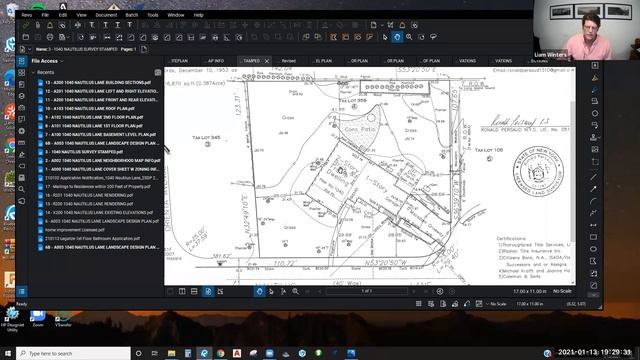Select the line tool in the right toolbar
Screen dimensions: 640x360
tap(593, 177)
